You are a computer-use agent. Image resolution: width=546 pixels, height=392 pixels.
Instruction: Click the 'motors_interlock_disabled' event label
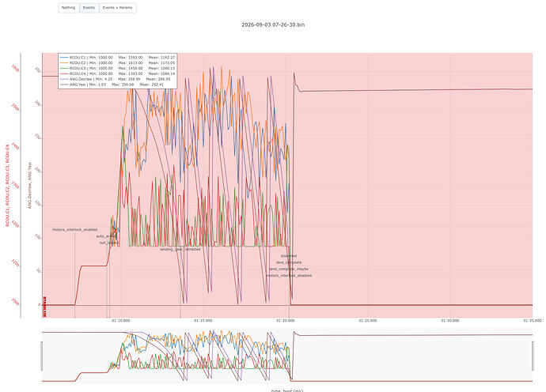pyautogui.click(x=289, y=276)
